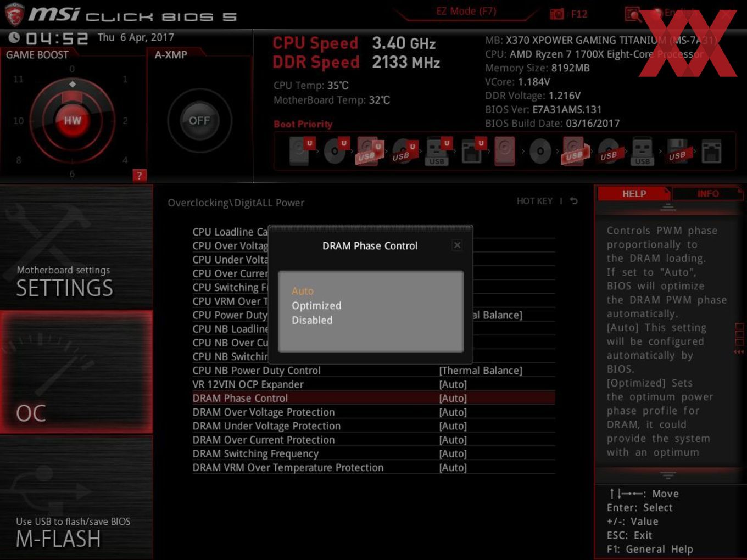Viewport: 747px width, 560px height.
Task: Click the CPU Over Current row label
Action: click(230, 273)
